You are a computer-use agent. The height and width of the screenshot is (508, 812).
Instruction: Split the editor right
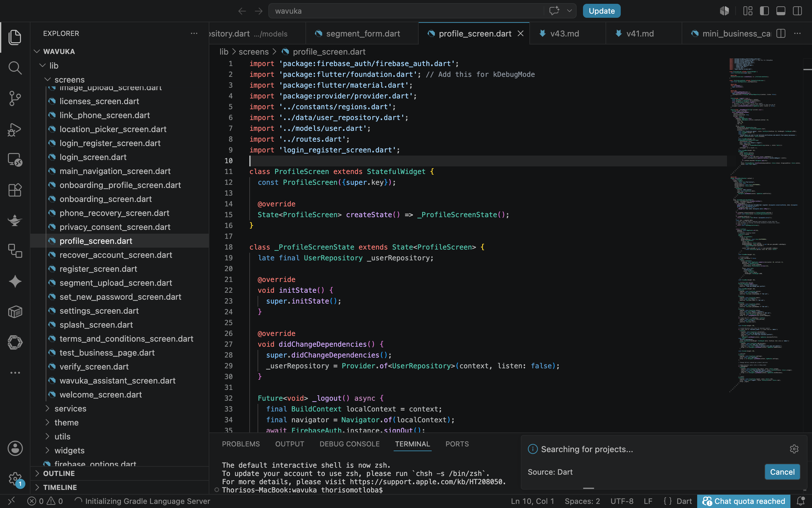pyautogui.click(x=781, y=34)
